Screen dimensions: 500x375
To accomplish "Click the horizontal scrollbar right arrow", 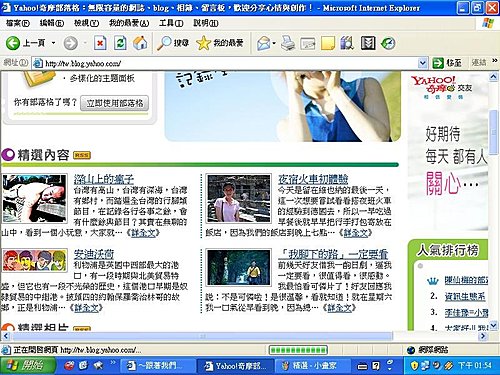I will pyautogui.click(x=483, y=336).
